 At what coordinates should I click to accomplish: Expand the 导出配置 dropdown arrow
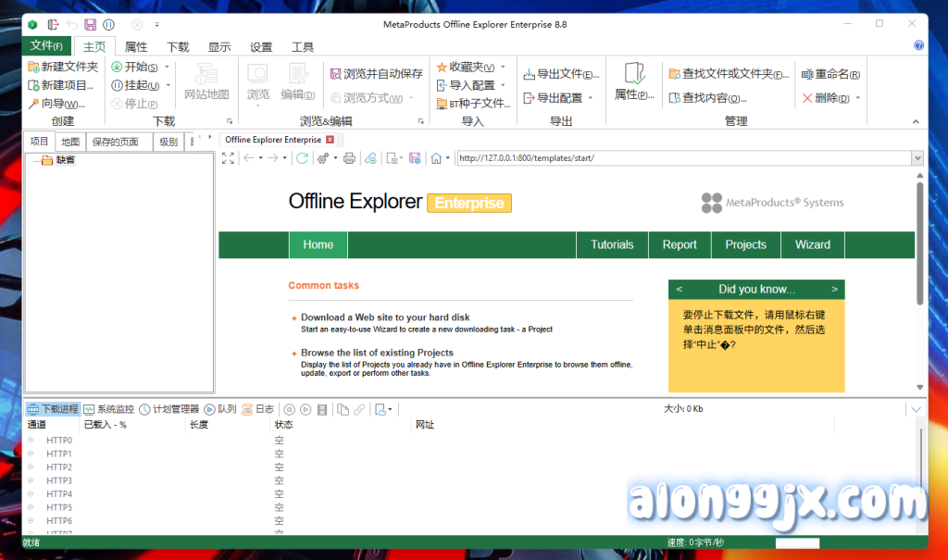coord(591,98)
